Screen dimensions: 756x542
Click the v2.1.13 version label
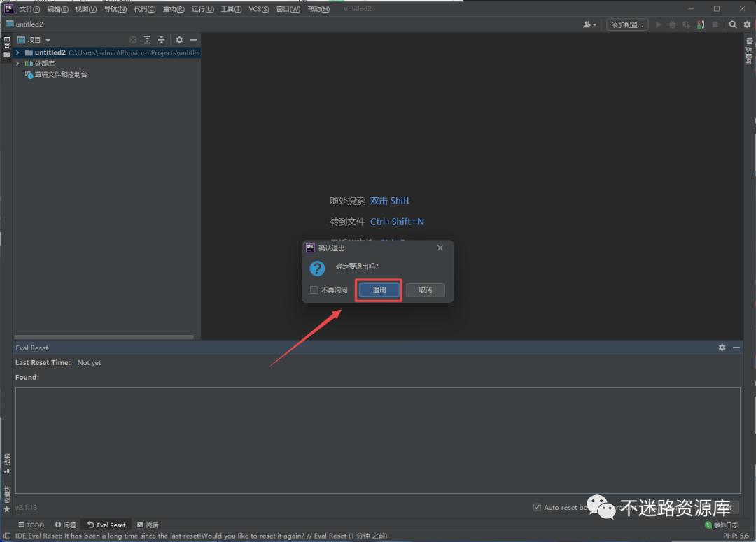point(26,507)
